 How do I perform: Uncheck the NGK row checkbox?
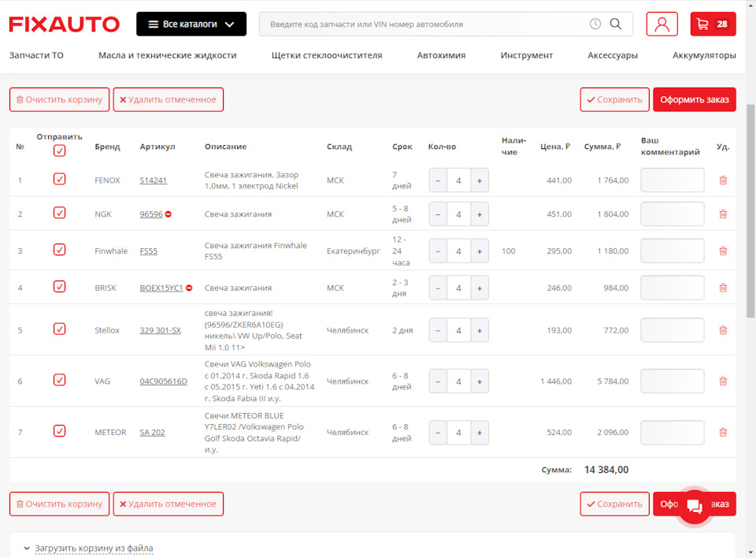click(59, 212)
